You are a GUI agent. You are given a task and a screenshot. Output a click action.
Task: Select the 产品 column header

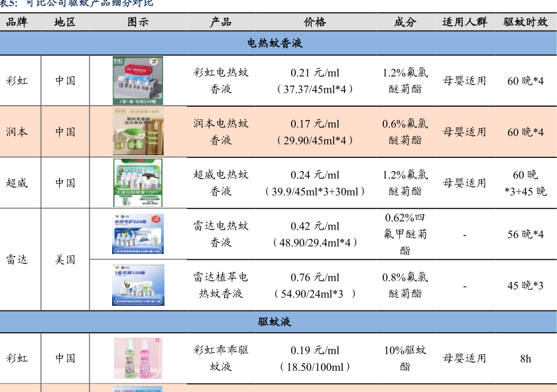221,22
